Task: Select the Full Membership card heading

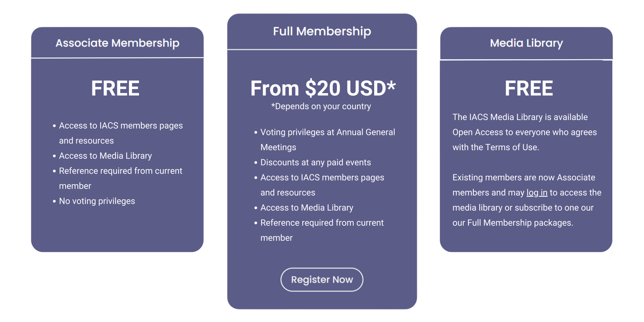Action: (x=322, y=31)
